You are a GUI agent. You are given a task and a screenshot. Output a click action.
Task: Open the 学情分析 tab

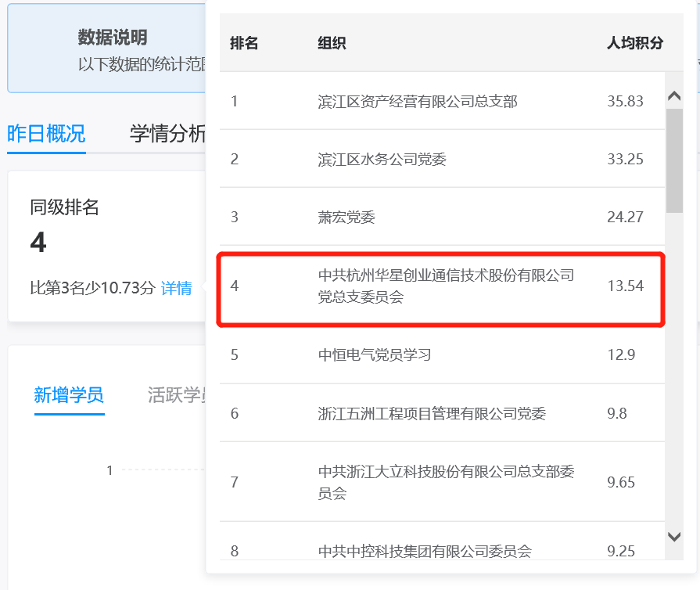click(x=167, y=134)
